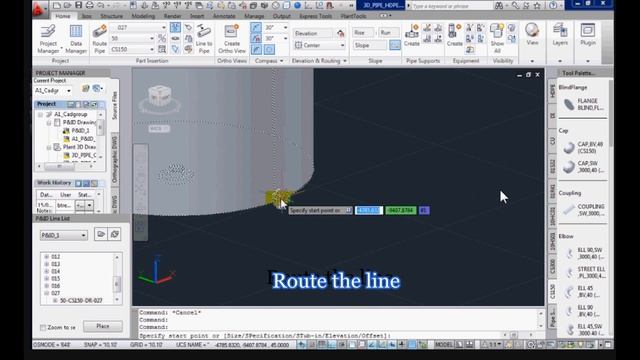Viewport: 640px width, 360px height.
Task: Click the binoculars search icon
Action: coord(499,6)
